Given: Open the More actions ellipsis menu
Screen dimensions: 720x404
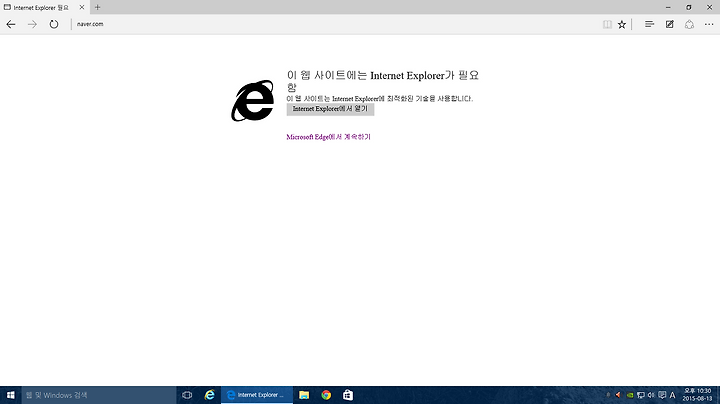Looking at the screenshot, I should pyautogui.click(x=709, y=24).
